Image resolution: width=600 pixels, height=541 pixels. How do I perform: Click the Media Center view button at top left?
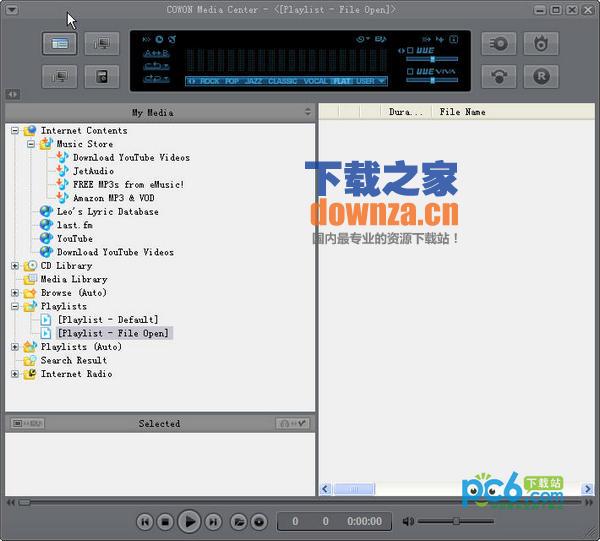[60, 44]
